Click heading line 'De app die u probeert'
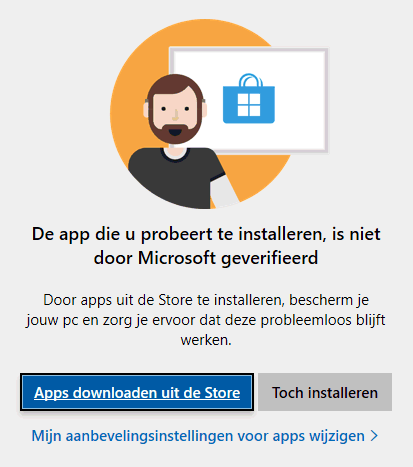This screenshot has height=467, width=413. (84, 234)
